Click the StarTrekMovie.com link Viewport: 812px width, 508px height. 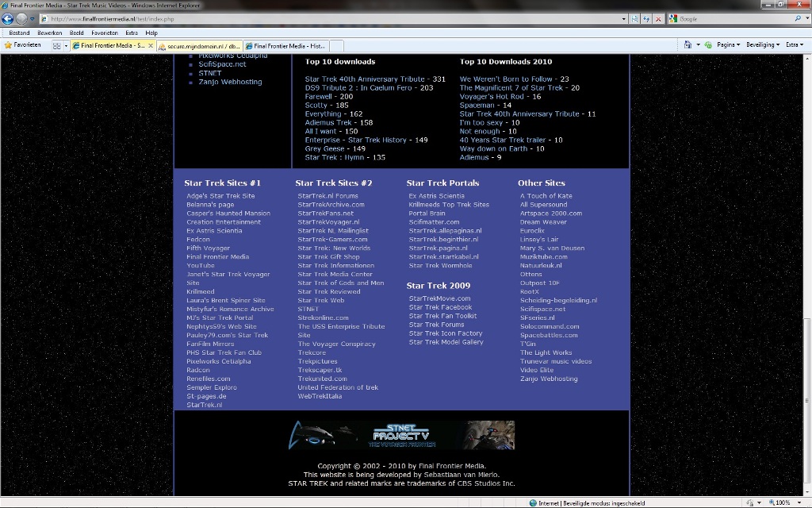point(439,298)
